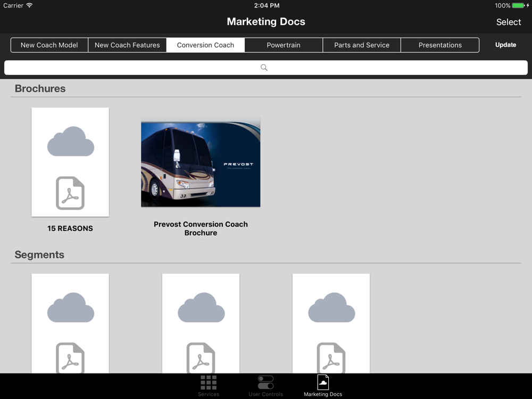Tap PDF icon on third Segments document
The image size is (532, 399).
click(x=331, y=358)
